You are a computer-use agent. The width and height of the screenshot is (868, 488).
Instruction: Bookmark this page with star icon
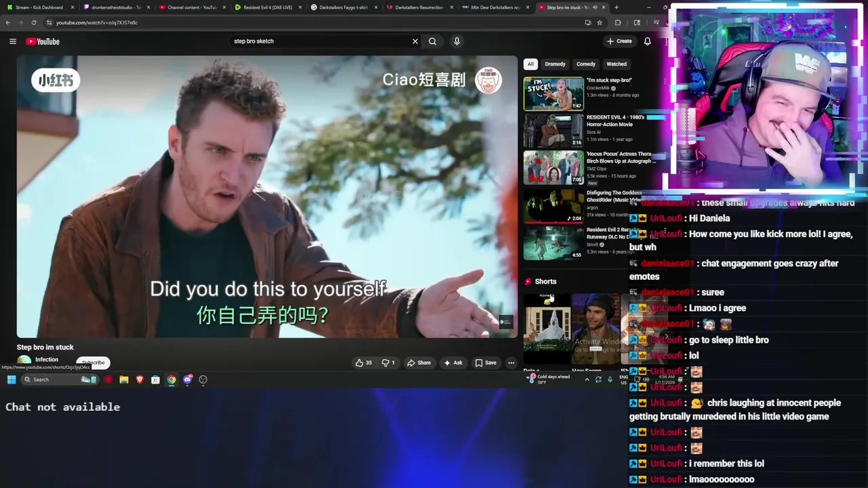[x=599, y=22]
